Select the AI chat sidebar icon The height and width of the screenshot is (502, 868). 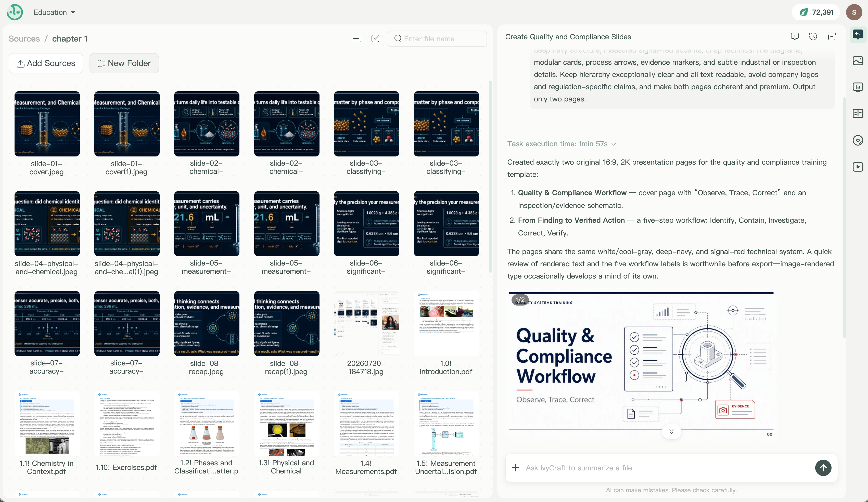[858, 34]
